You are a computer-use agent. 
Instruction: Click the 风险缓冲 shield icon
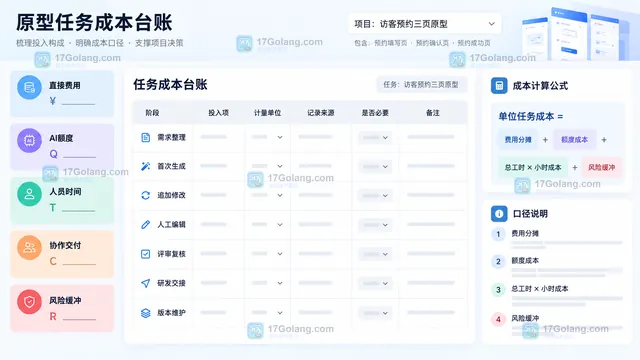(29, 302)
